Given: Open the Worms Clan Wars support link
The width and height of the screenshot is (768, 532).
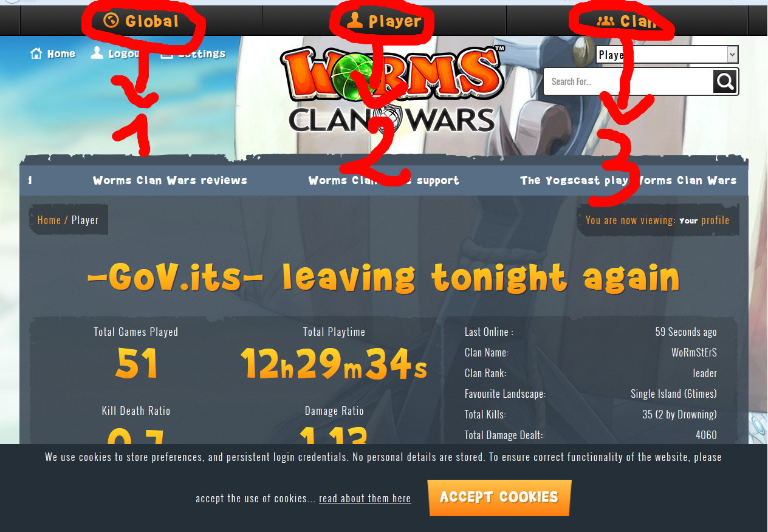Looking at the screenshot, I should tap(383, 180).
